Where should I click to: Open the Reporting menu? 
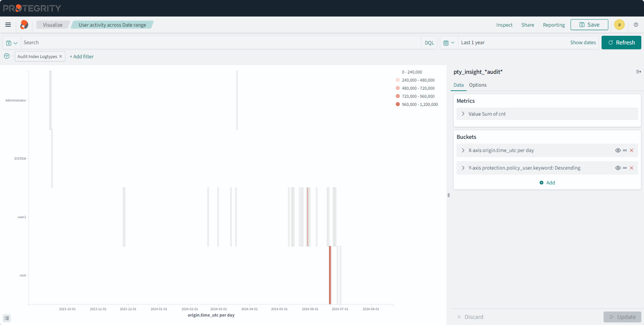click(554, 25)
